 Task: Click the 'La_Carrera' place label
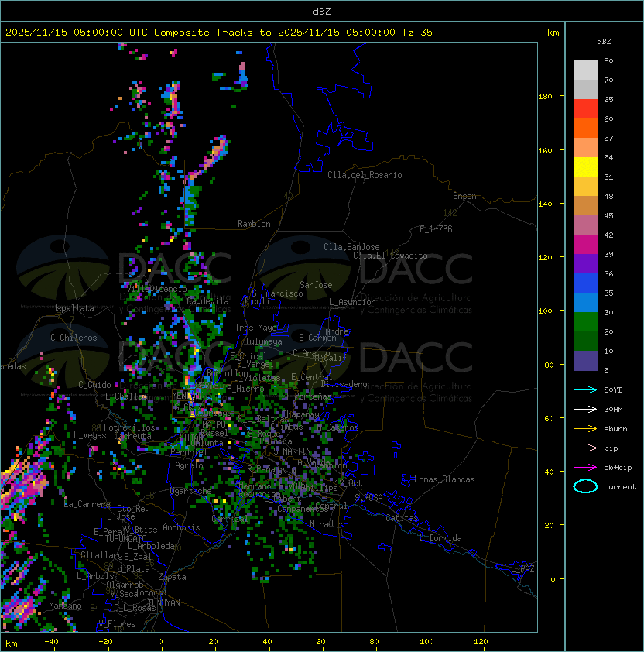[x=87, y=504]
